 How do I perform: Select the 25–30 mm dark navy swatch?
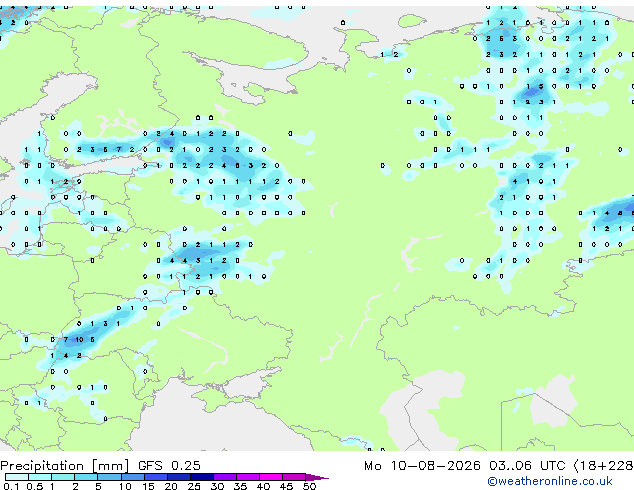[x=202, y=477]
